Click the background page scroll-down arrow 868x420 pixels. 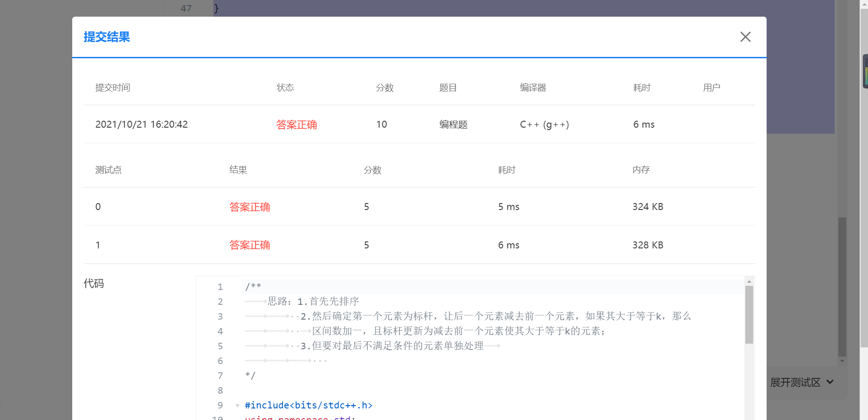pos(842,361)
